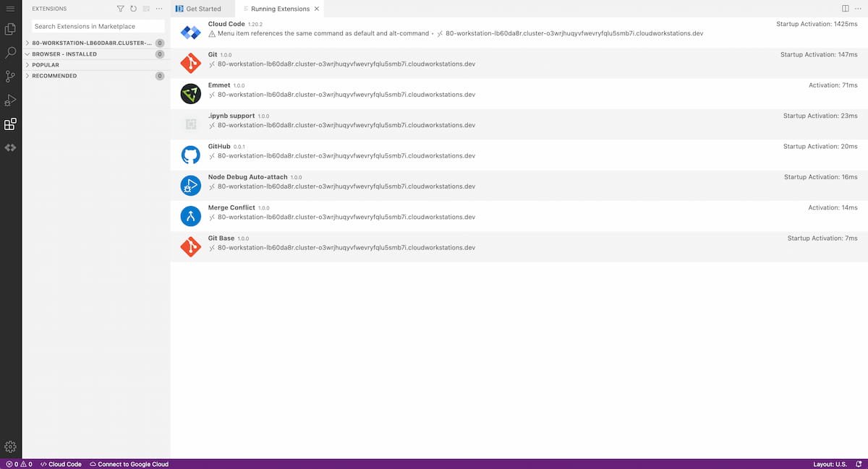Switch to the Get Started tab

[x=198, y=9]
